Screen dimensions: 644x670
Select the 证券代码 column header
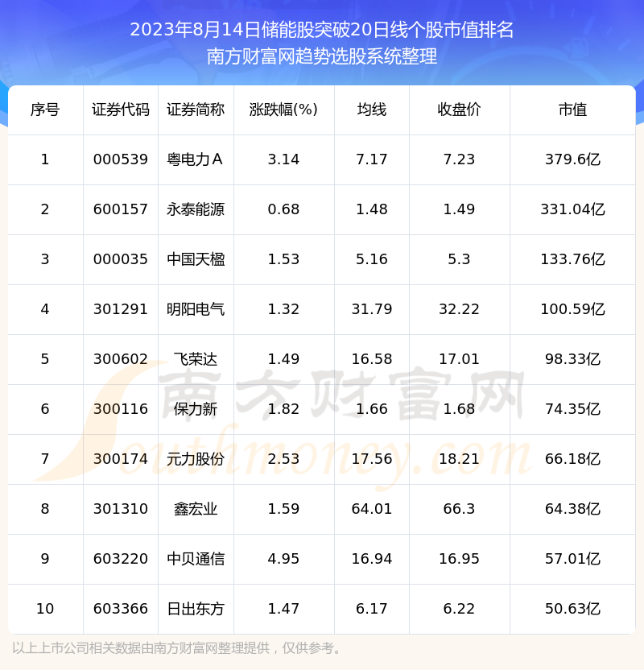(x=121, y=110)
